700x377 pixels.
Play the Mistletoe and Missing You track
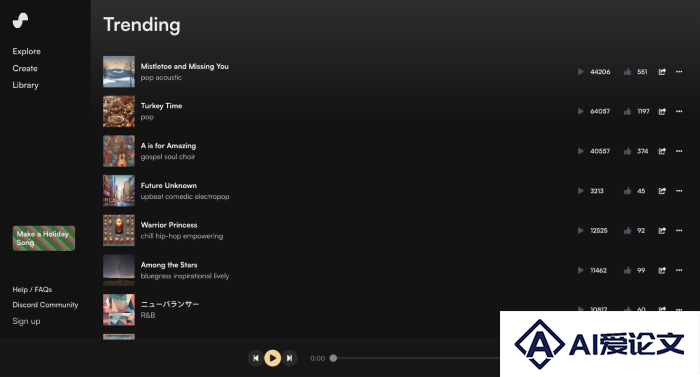coord(580,71)
